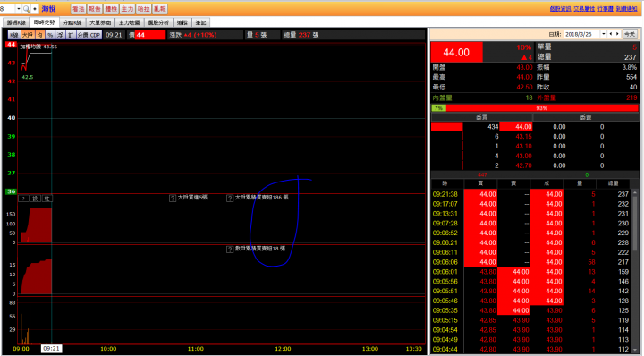Open the 筆記 tab
Viewport: 644px width, 356px height.
201,22
